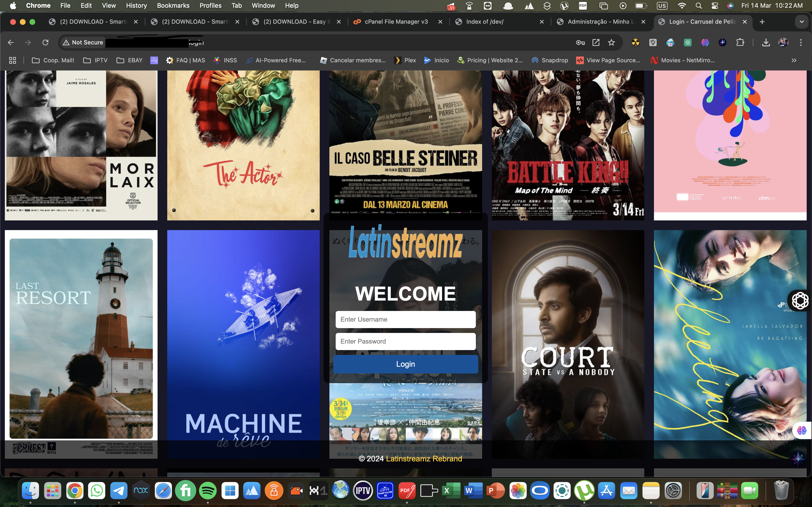Open the Chrome extensions puzzle icon
The image size is (812, 507).
point(740,42)
